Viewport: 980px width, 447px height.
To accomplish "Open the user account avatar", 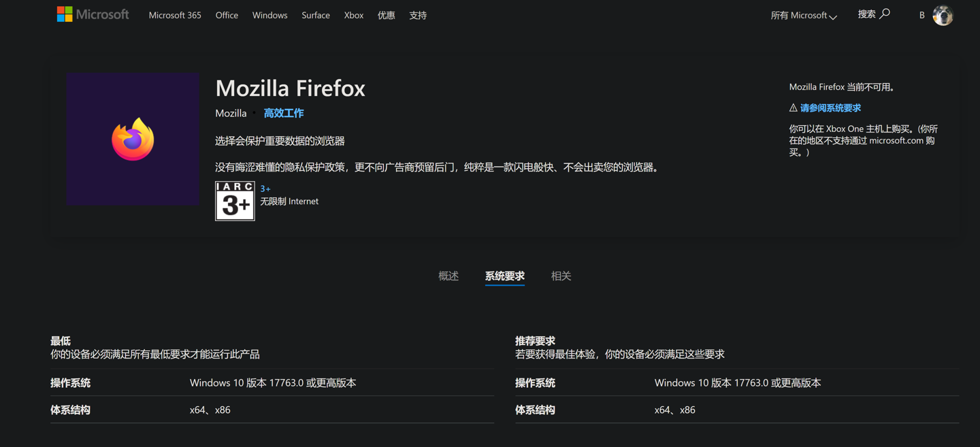I will [943, 15].
